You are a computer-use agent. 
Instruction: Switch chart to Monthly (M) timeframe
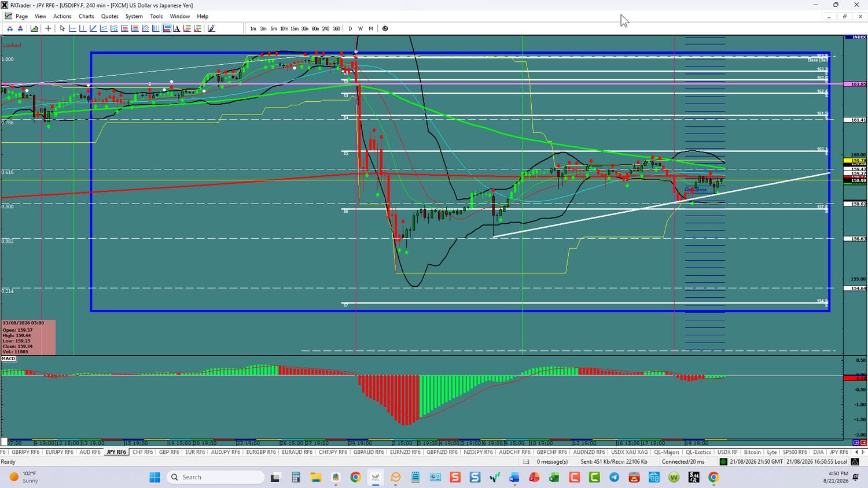pos(371,28)
